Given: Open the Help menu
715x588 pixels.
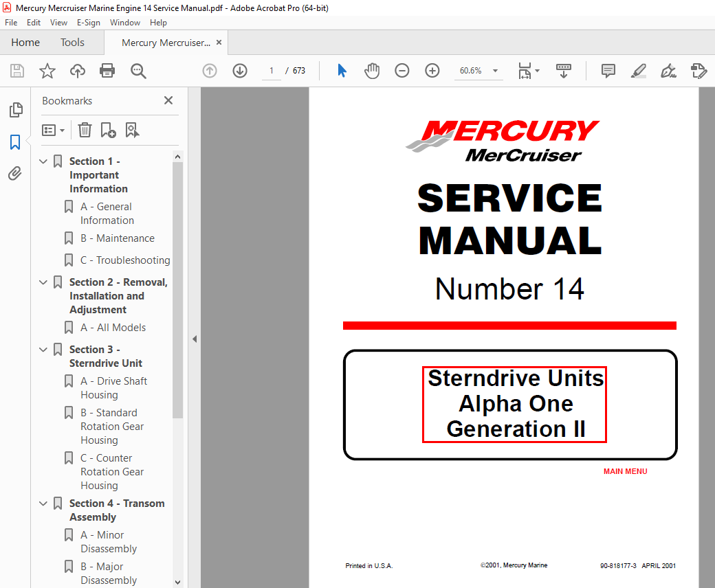Looking at the screenshot, I should point(158,22).
